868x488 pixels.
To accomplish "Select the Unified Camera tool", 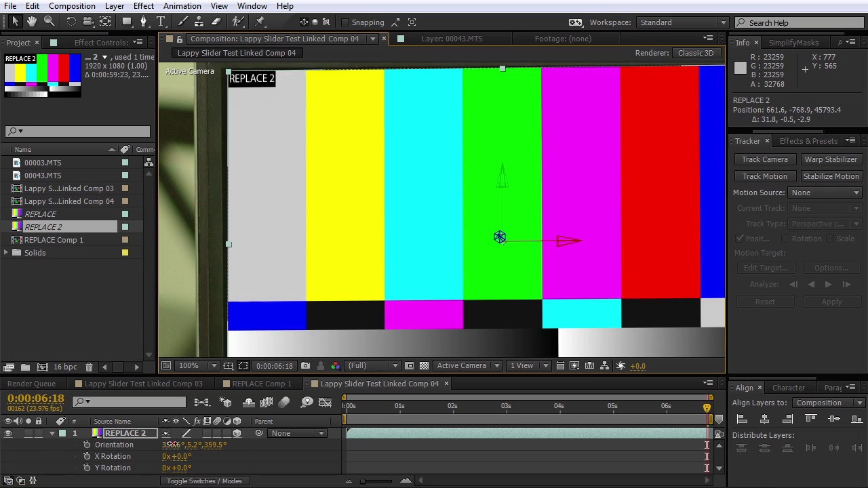I will pos(88,22).
